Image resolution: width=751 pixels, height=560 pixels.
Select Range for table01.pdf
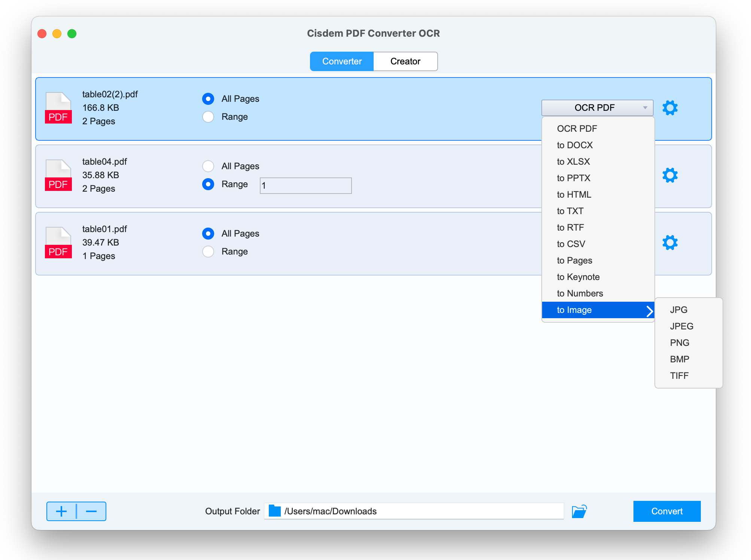(208, 252)
